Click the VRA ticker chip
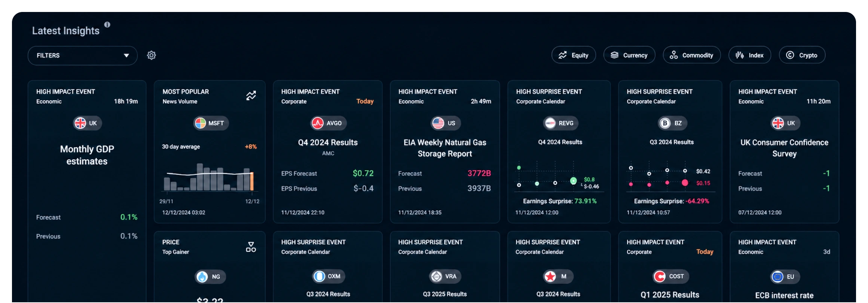 [x=445, y=276]
